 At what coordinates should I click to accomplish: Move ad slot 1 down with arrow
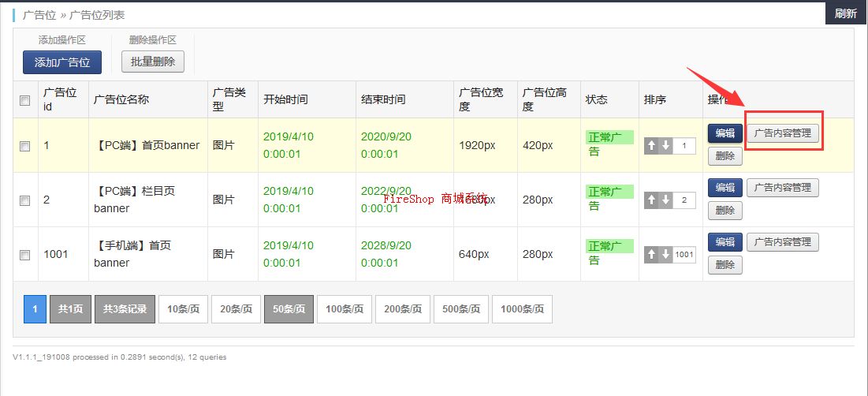coord(666,146)
